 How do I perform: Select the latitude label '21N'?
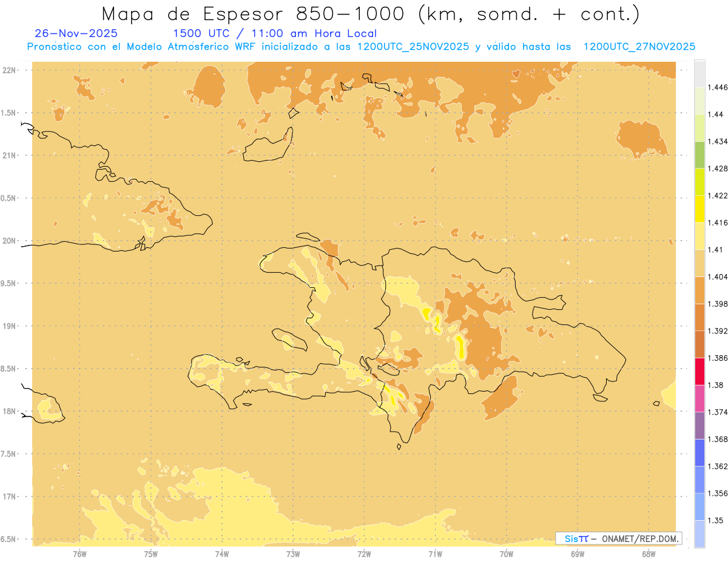click(10, 155)
